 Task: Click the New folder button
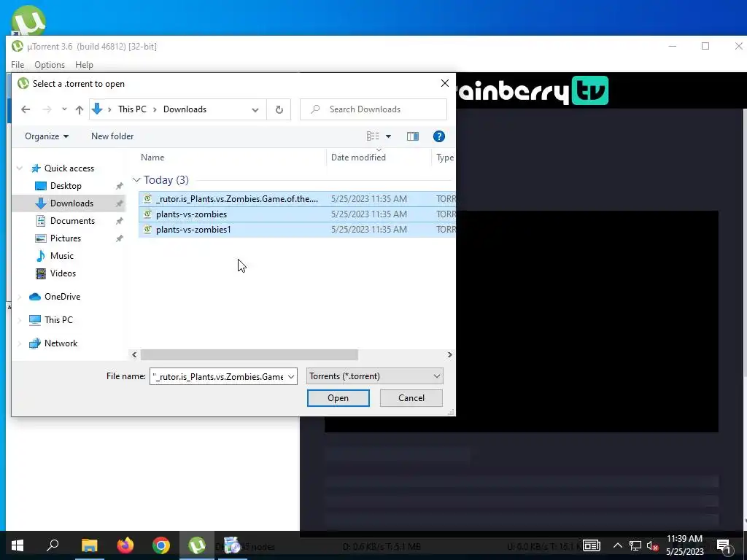click(x=112, y=136)
